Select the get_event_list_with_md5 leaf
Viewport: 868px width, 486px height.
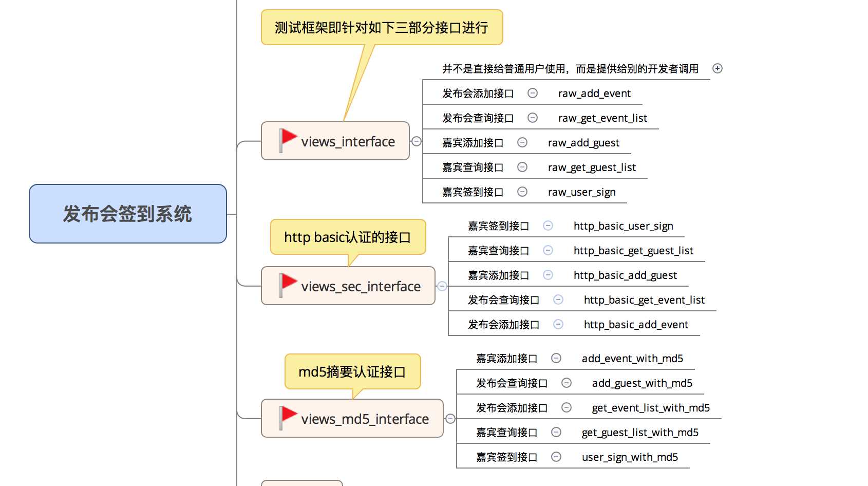pyautogui.click(x=651, y=408)
